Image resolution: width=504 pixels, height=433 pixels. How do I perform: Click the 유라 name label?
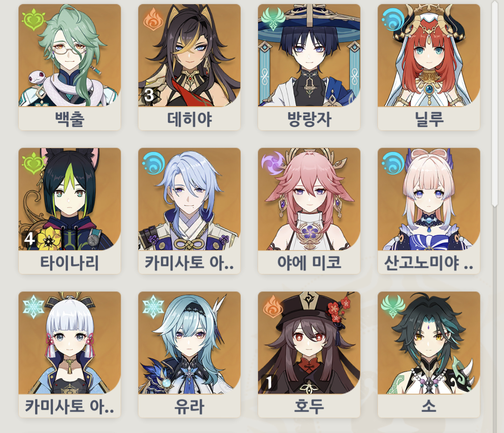click(189, 406)
